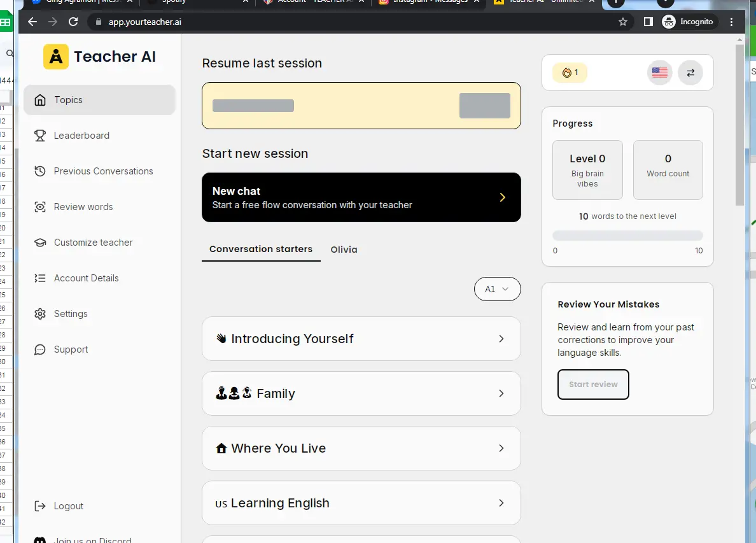Click the streak flame badge
Screen dimensions: 756x543
click(570, 73)
